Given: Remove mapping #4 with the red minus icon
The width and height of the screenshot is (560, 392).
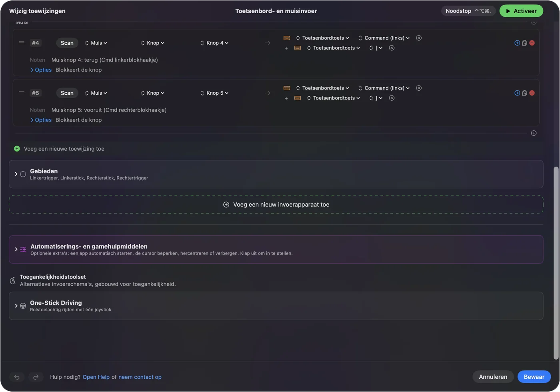Looking at the screenshot, I should tap(532, 43).
